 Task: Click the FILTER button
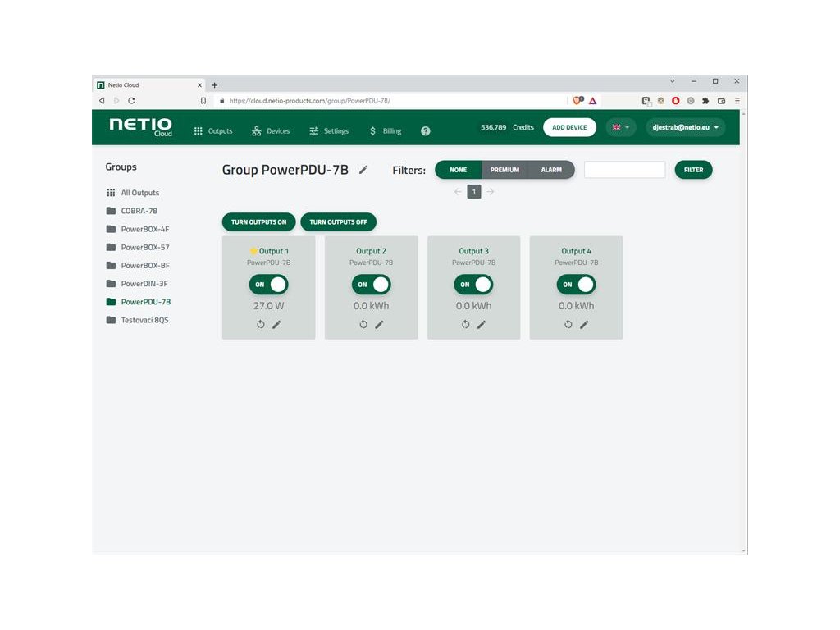(x=693, y=170)
